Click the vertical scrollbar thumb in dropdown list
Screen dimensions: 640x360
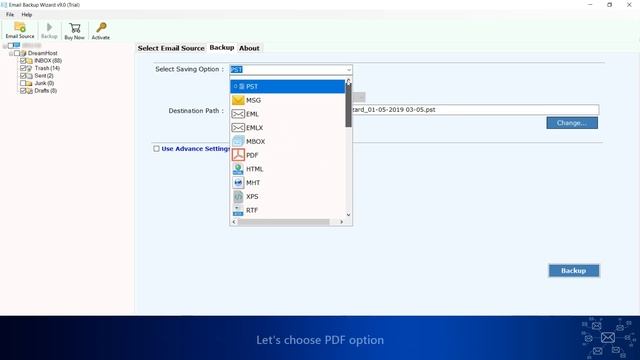point(348,105)
